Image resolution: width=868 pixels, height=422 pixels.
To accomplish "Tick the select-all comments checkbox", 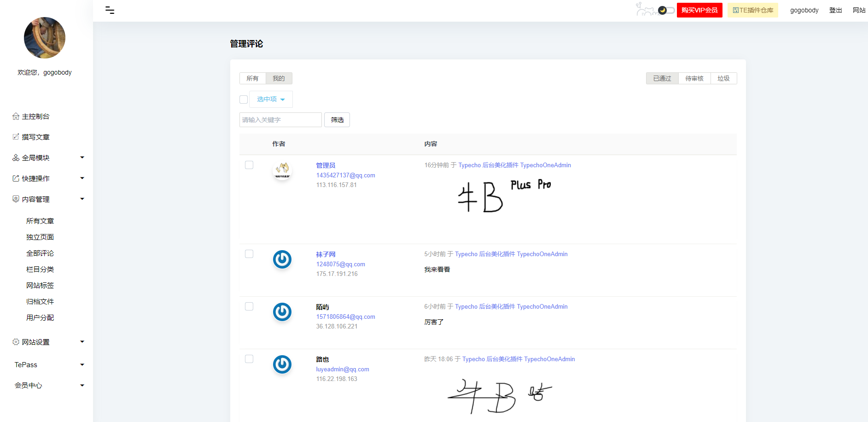I will [x=244, y=100].
